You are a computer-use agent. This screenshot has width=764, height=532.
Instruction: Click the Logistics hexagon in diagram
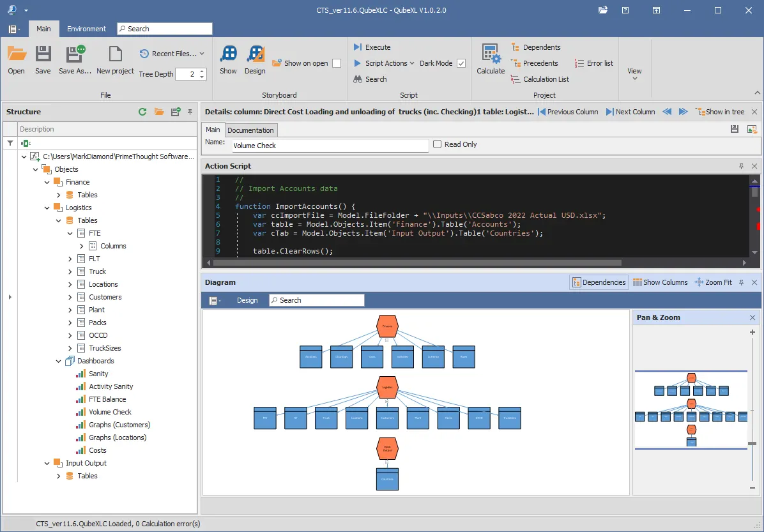(x=387, y=387)
